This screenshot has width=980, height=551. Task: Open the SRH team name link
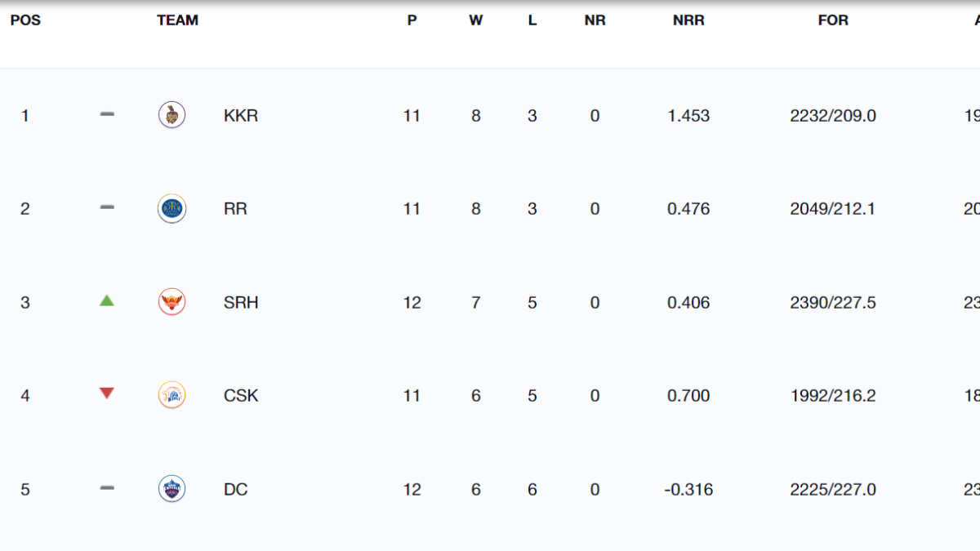(240, 303)
